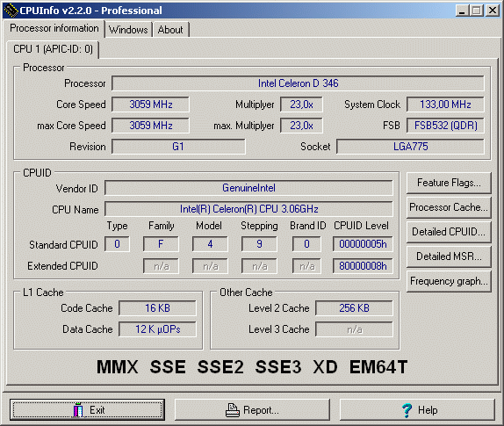Click the Multiplyer 23,0x field
This screenshot has height=426, width=504.
coord(301,105)
